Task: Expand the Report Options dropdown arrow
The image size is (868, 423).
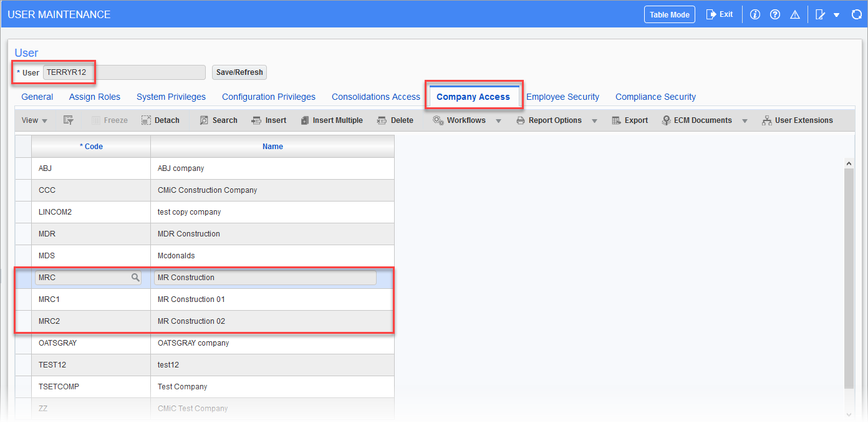Action: [x=594, y=121]
